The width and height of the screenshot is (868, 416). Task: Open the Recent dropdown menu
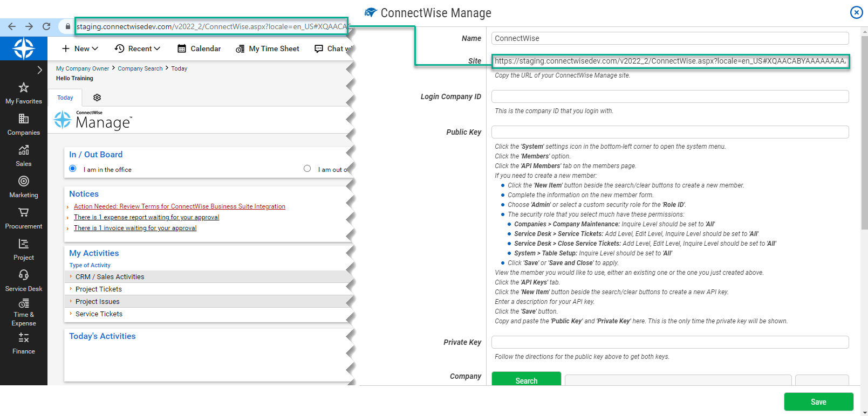138,48
